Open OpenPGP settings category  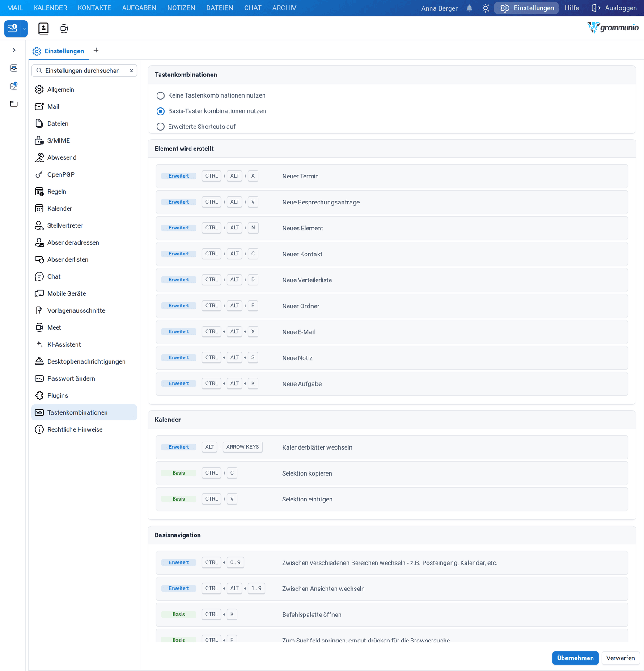point(84,174)
